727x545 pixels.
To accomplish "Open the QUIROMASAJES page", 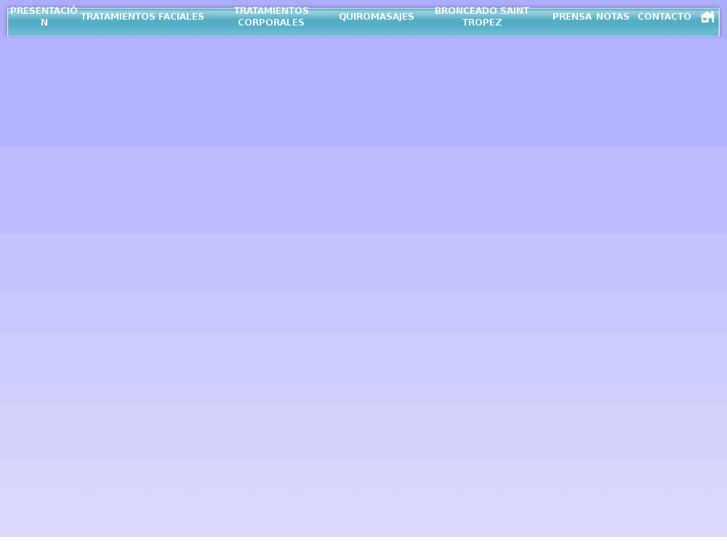I will click(x=376, y=17).
